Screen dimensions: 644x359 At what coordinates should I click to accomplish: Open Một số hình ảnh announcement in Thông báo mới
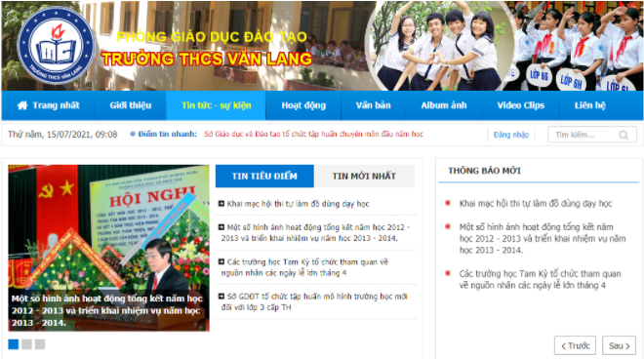543,238
